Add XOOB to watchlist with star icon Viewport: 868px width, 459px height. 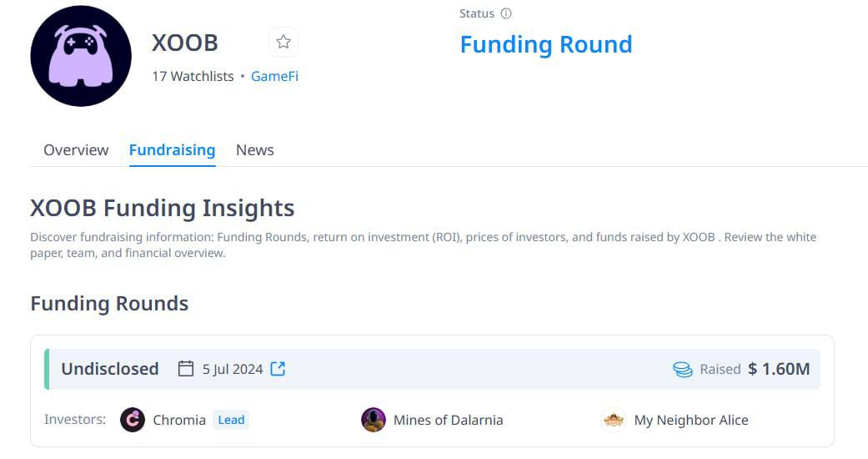click(x=283, y=42)
